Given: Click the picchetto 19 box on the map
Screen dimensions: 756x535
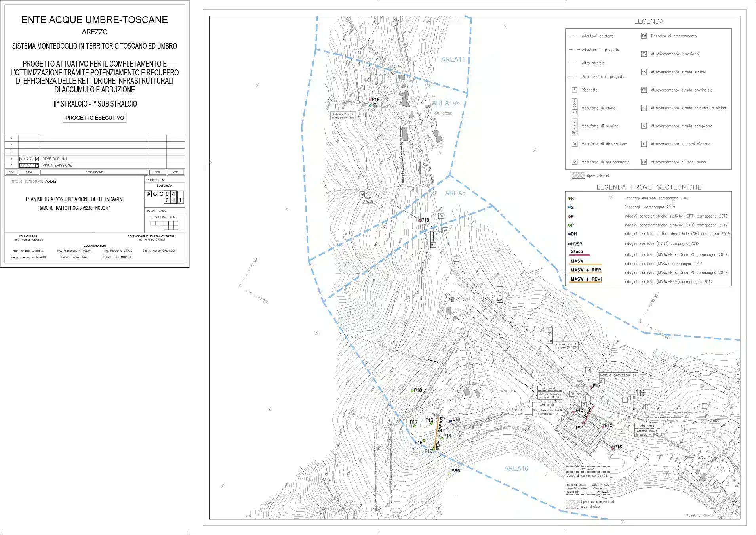Looking at the screenshot, I should (x=362, y=194).
